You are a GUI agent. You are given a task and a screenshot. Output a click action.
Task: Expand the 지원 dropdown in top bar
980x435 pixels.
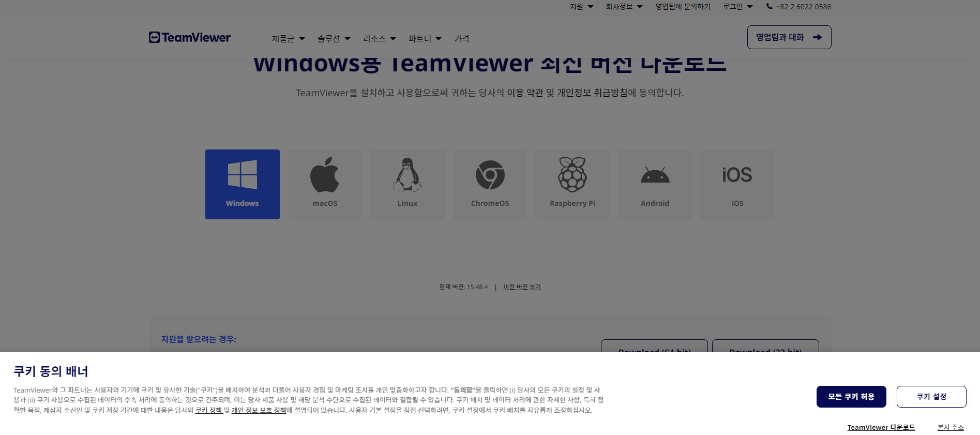pyautogui.click(x=581, y=7)
